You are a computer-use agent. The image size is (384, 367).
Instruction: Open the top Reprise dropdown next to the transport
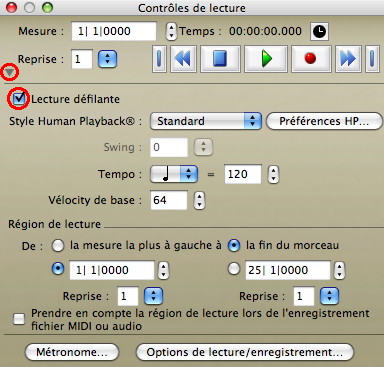click(x=107, y=59)
